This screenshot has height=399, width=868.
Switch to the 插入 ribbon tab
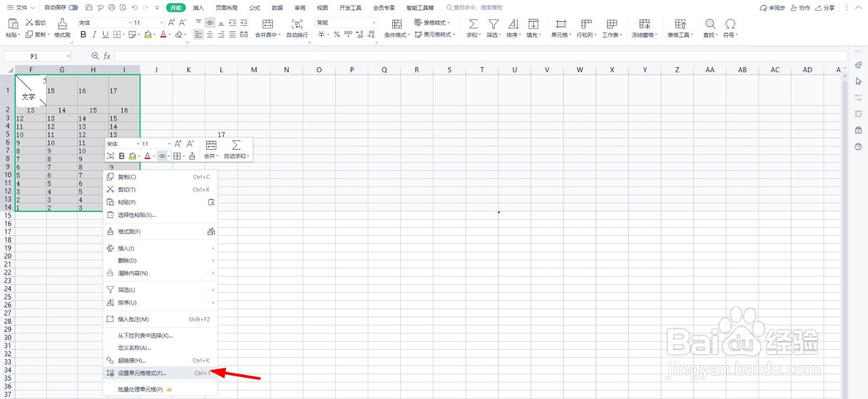click(199, 8)
